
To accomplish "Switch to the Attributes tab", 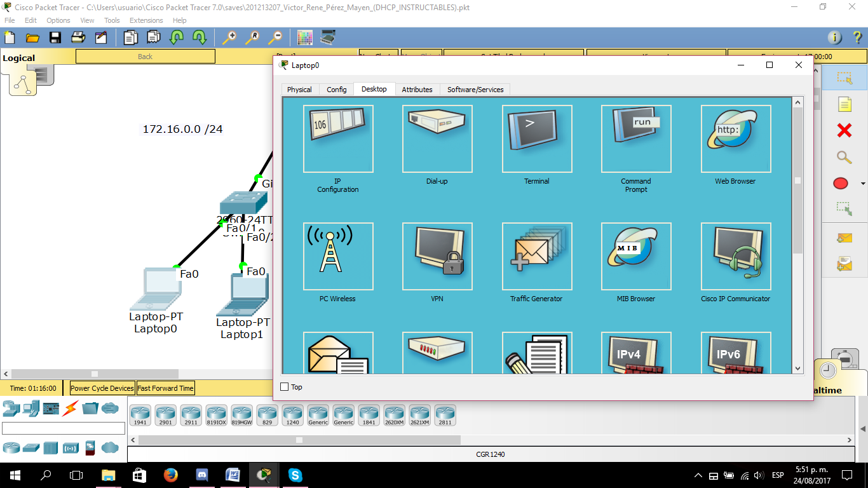I will (417, 90).
